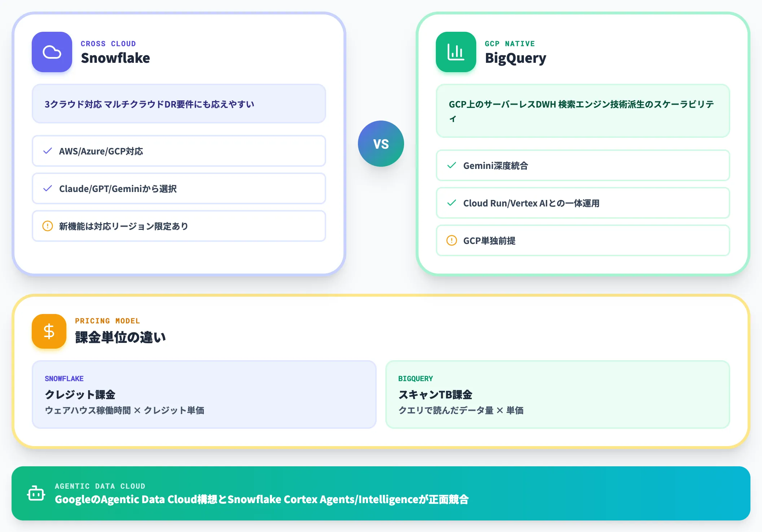Click the VS circle badge
Image resolution: width=762 pixels, height=532 pixels.
(x=381, y=144)
